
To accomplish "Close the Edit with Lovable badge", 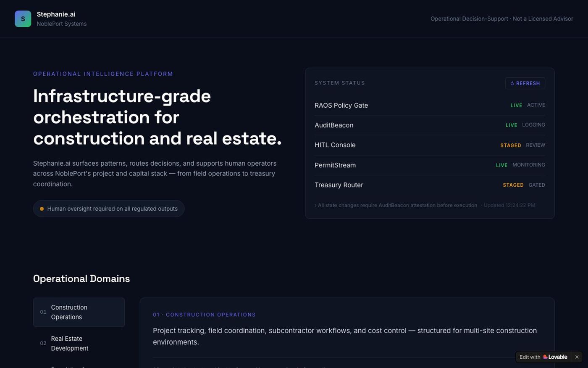I will [577, 357].
